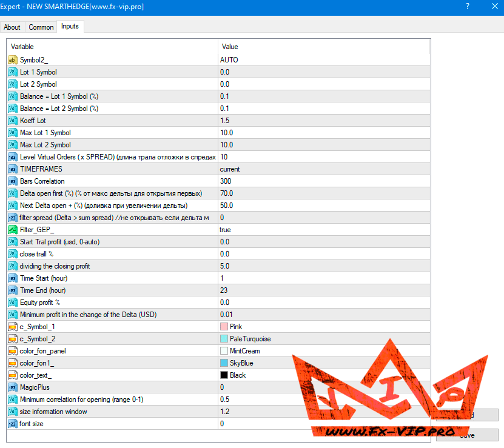The width and height of the screenshot is (504, 448).
Task: Click the double-type icon next to Koeff Lot
Action: click(12, 121)
